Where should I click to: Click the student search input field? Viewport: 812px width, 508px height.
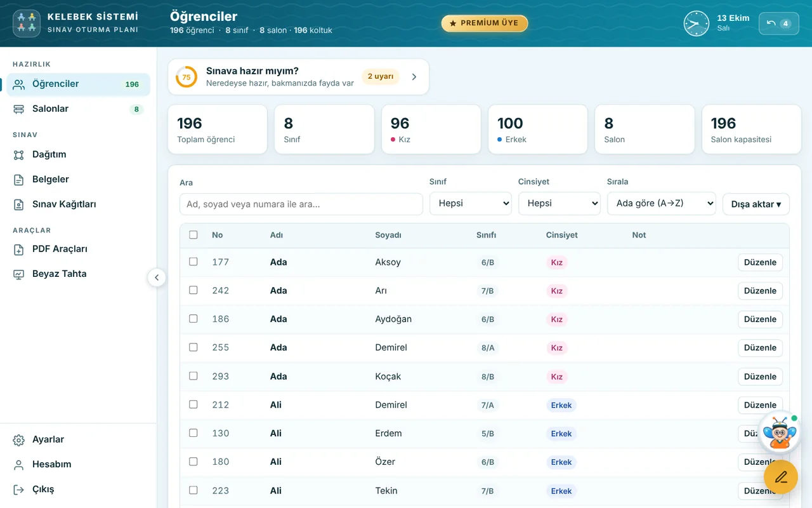point(301,204)
